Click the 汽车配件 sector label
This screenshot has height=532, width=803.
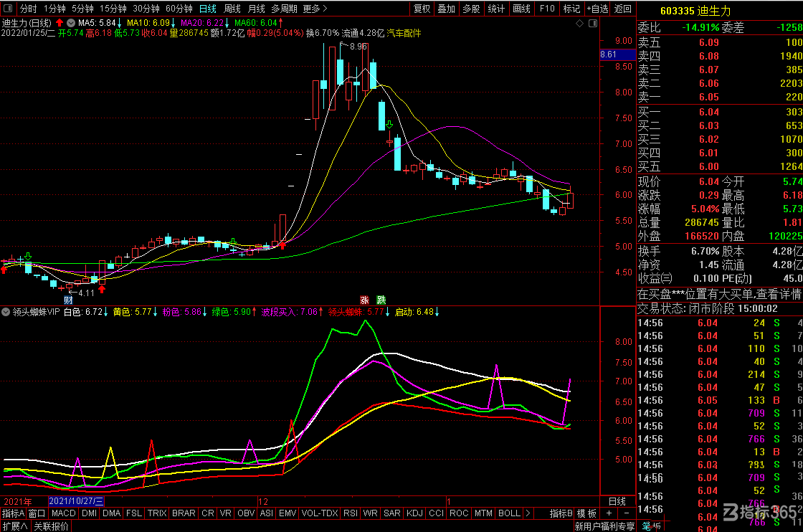(x=404, y=33)
